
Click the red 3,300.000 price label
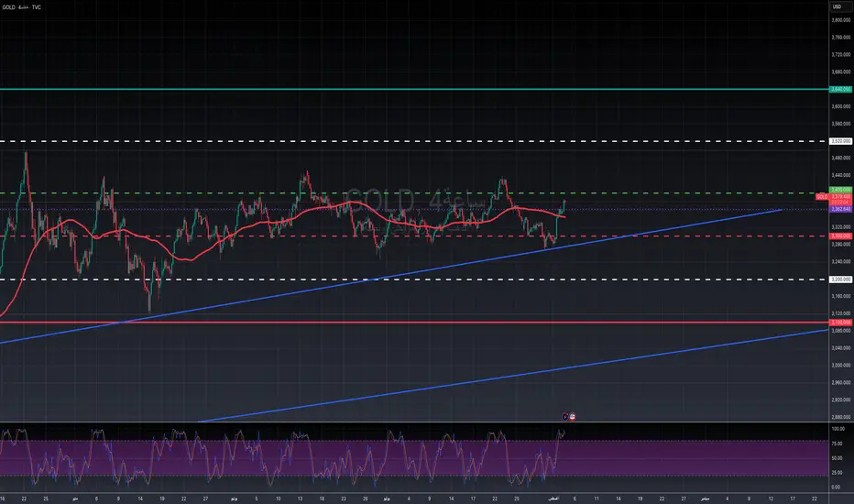pos(841,236)
